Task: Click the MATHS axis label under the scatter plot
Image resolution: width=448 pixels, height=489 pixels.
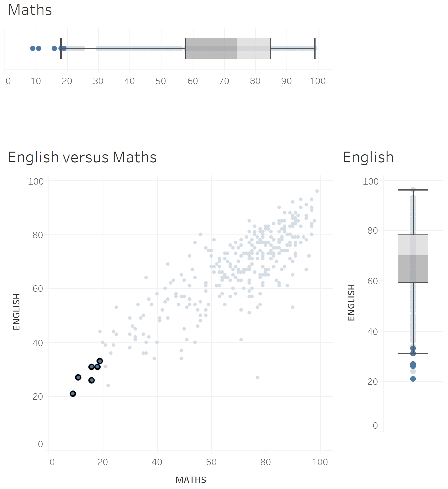Action: (x=191, y=480)
